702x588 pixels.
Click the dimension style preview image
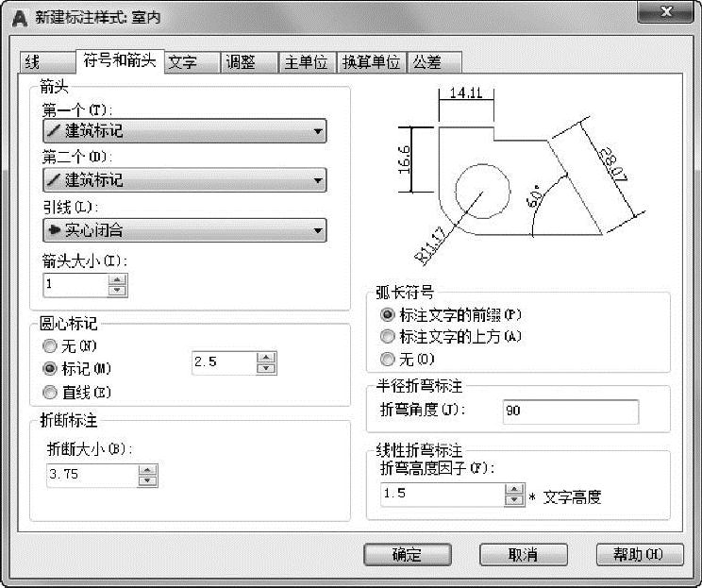tap(522, 176)
